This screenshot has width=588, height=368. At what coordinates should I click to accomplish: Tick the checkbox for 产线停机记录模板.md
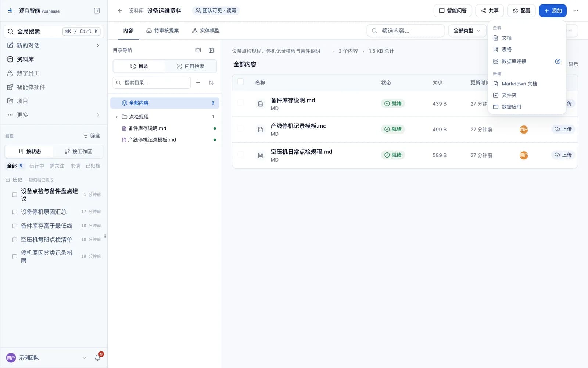[240, 128]
